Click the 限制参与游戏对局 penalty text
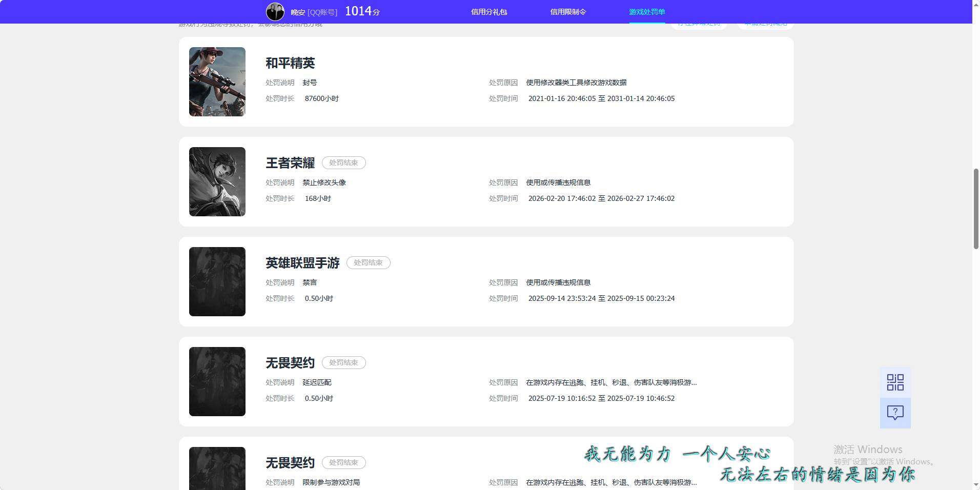The height and width of the screenshot is (490, 980). tap(331, 482)
